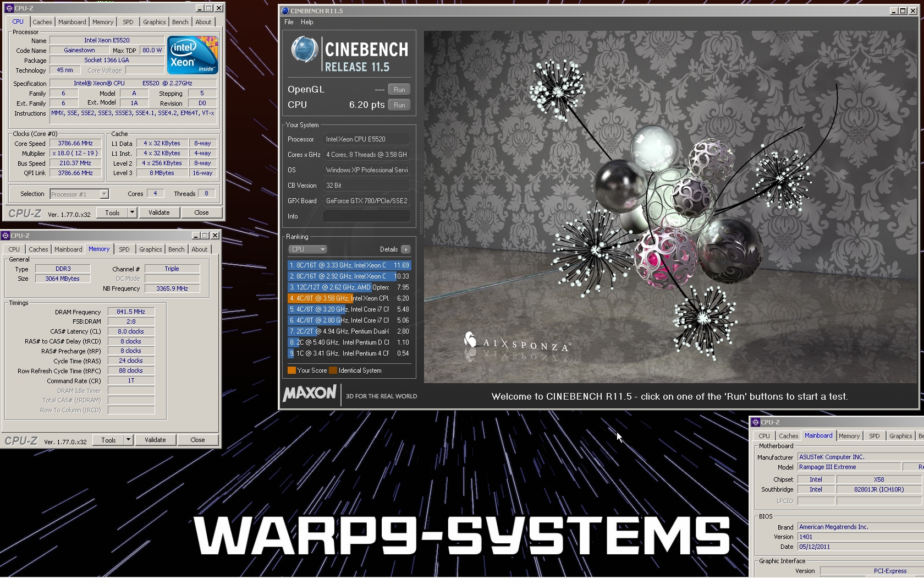
Task: Click the Intel Xeon inside logo in CPU-Z
Action: pyautogui.click(x=193, y=55)
